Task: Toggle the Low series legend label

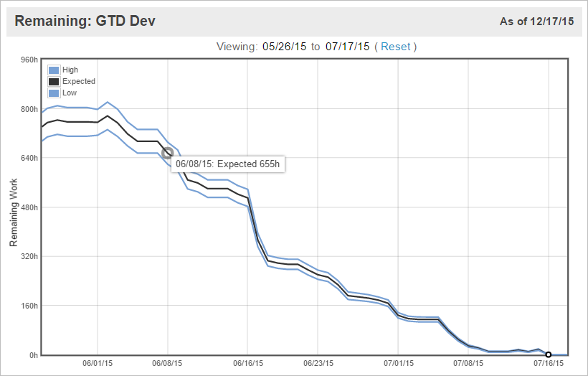Action: pyautogui.click(x=70, y=93)
